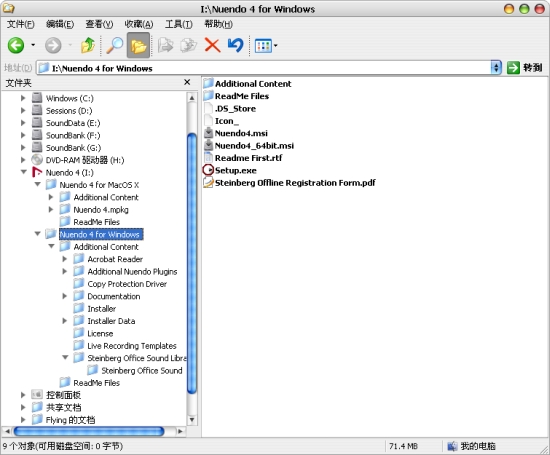Open ReadMe Files folder in file list
Screen dimensions: 550x455
click(242, 96)
